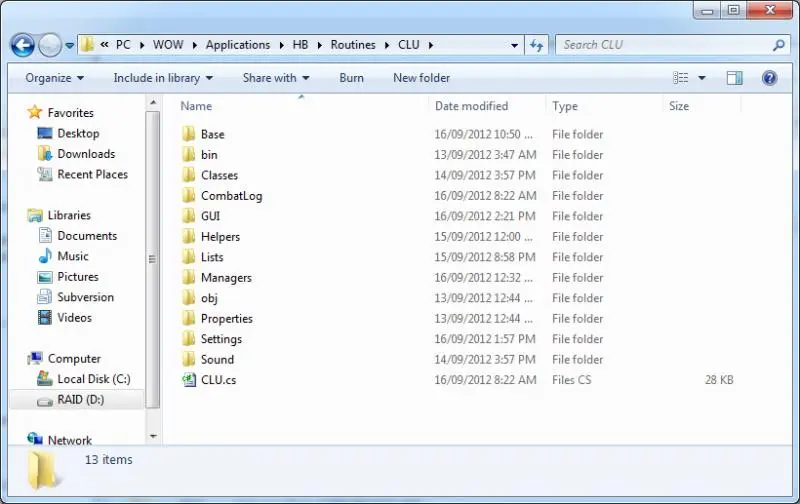The image size is (800, 504).
Task: Select the Helpers folder icon
Action: tap(189, 236)
